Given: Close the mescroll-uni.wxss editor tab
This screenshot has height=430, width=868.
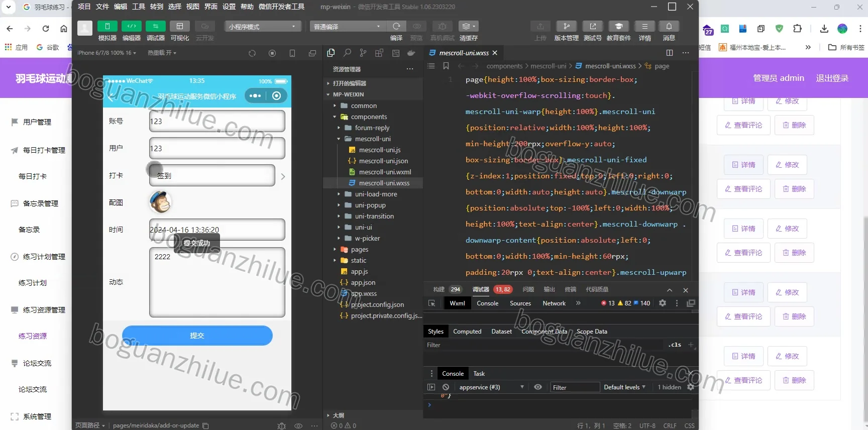Looking at the screenshot, I should [x=495, y=53].
